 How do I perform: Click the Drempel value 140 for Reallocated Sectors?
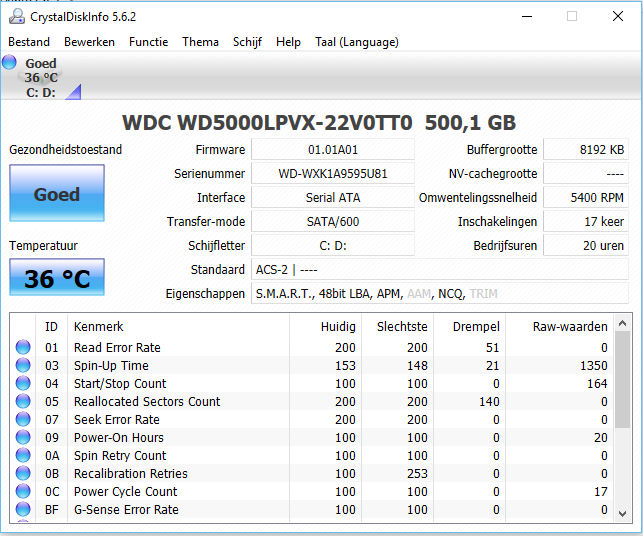pyautogui.click(x=489, y=401)
